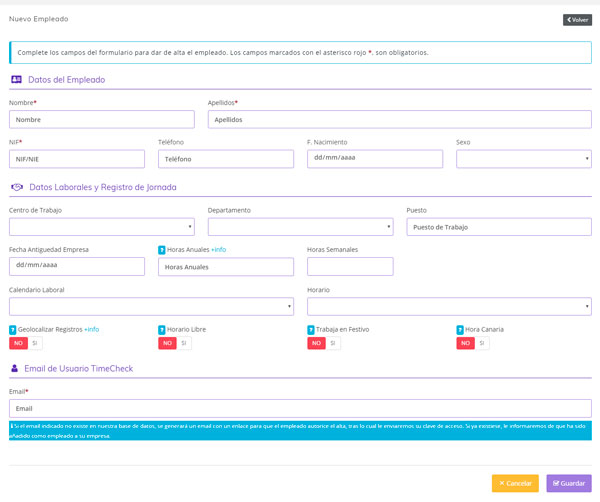Screen dimensions: 600x502
Task: Toggle the Geolocalizar Registros NO/SI switch
Action: (26, 343)
